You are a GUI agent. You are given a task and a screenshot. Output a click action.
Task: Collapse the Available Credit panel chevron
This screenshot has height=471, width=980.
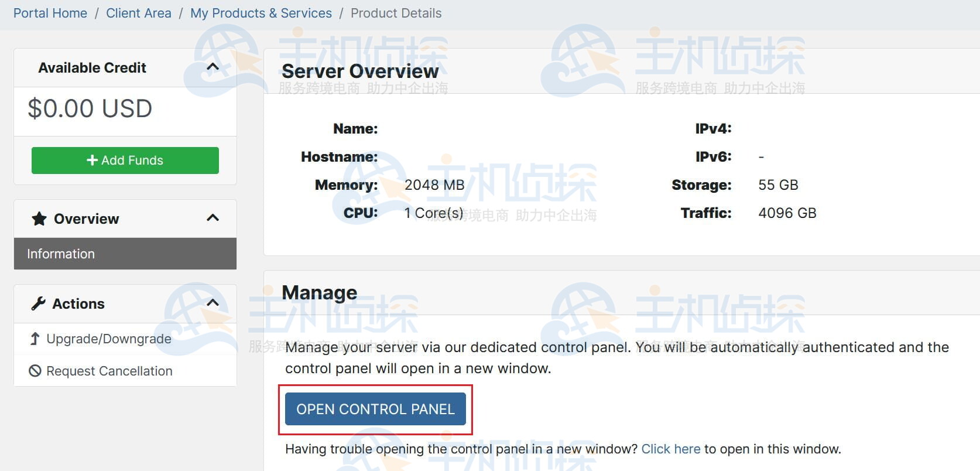(x=213, y=67)
